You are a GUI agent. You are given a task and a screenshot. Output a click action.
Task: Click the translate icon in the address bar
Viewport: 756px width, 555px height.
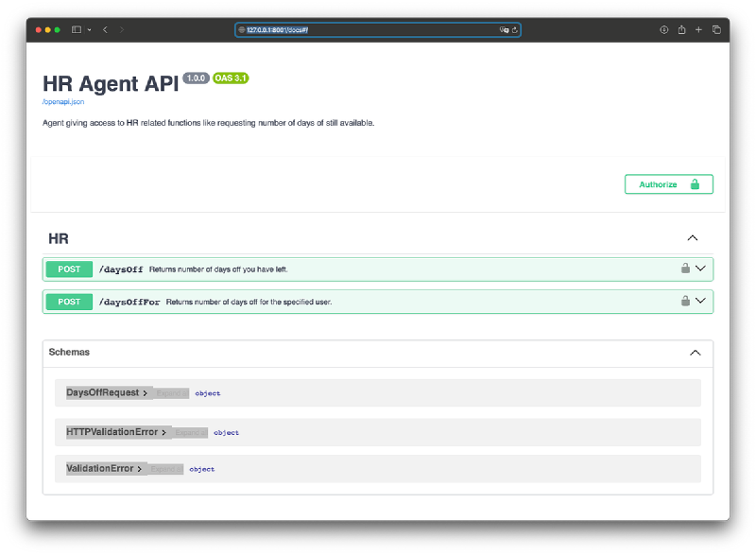[x=504, y=30]
